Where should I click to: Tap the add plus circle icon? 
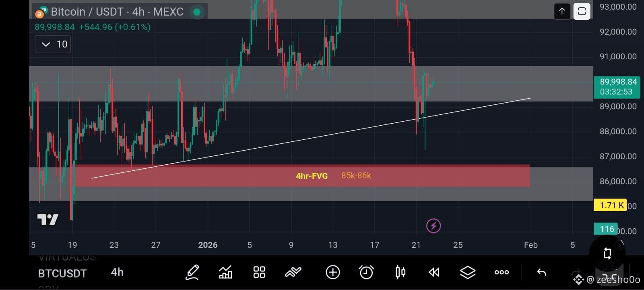[x=333, y=272]
